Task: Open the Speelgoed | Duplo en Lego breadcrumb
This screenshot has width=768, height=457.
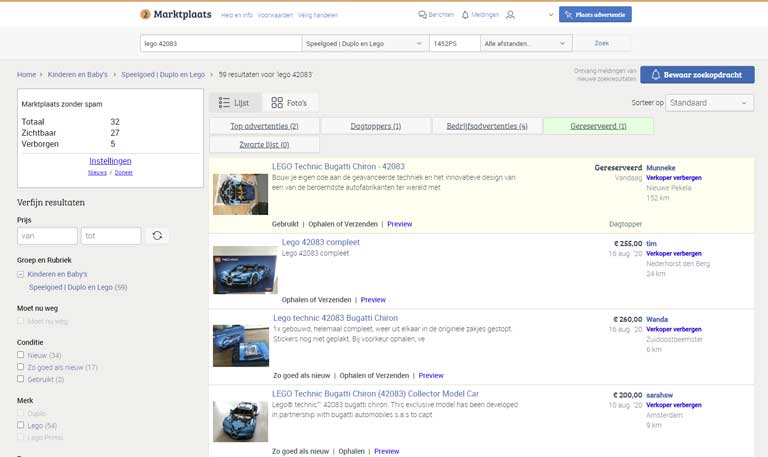Action: point(163,74)
